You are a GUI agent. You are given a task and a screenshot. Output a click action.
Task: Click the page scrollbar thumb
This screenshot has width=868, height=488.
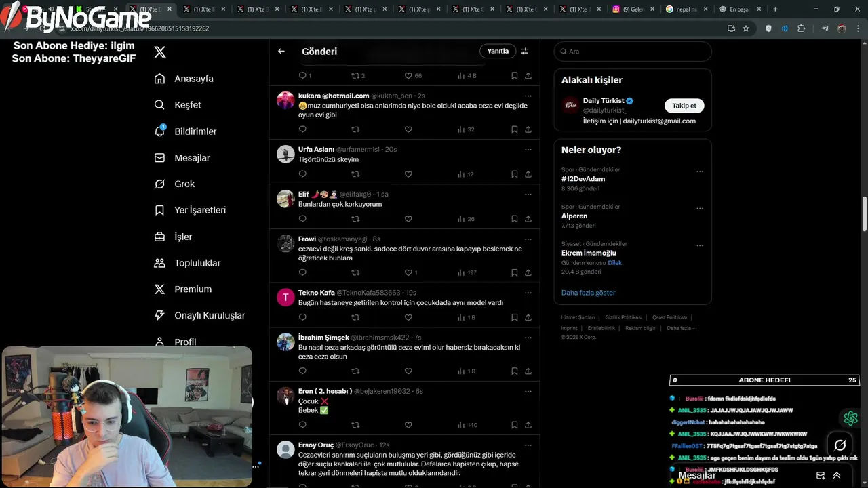tap(864, 215)
